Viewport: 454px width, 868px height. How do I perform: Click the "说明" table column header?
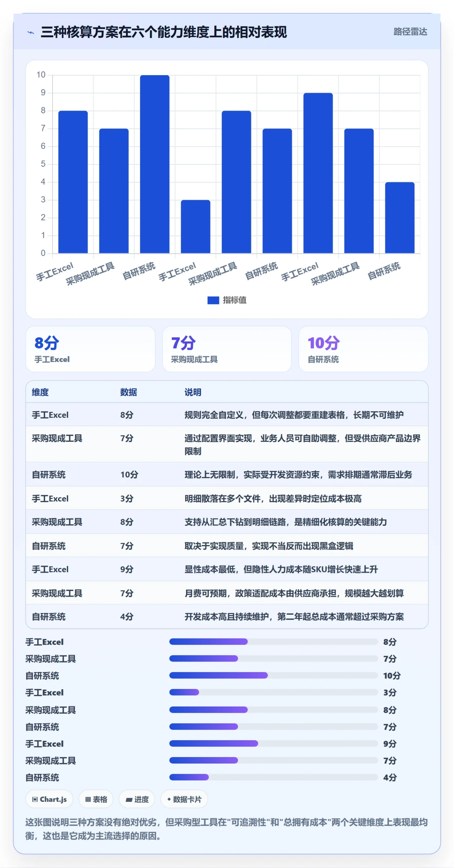(x=193, y=392)
